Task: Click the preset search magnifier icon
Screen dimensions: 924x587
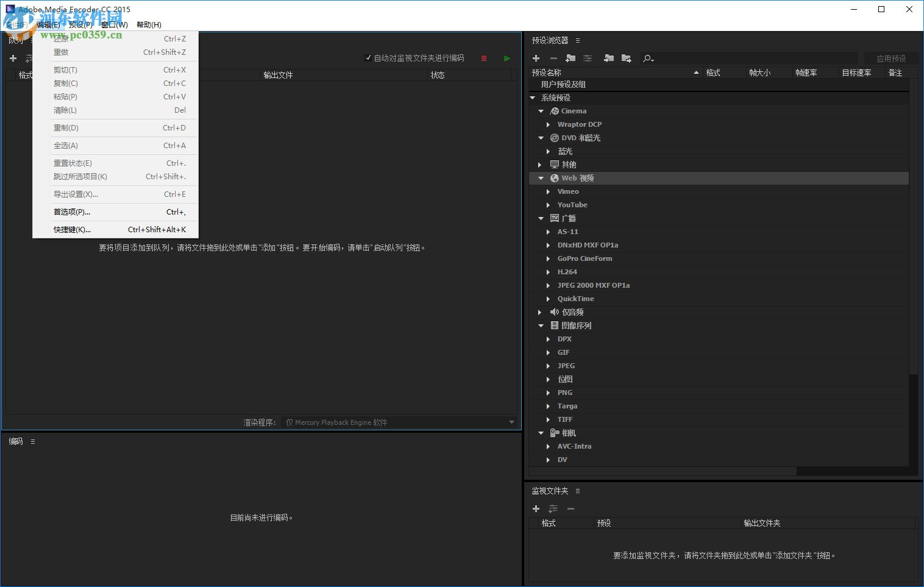Action: click(647, 59)
